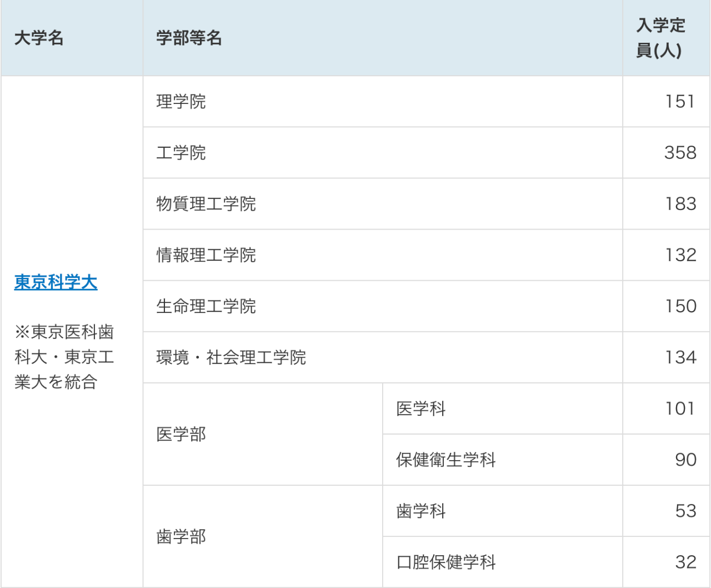
Task: Select the 理学院 row cell
Action: [181, 102]
